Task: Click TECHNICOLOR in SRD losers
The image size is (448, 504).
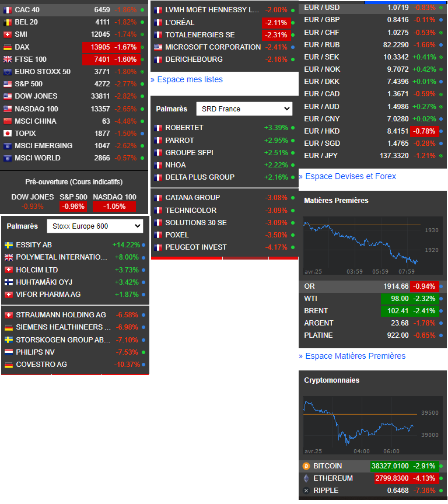Action: [191, 211]
